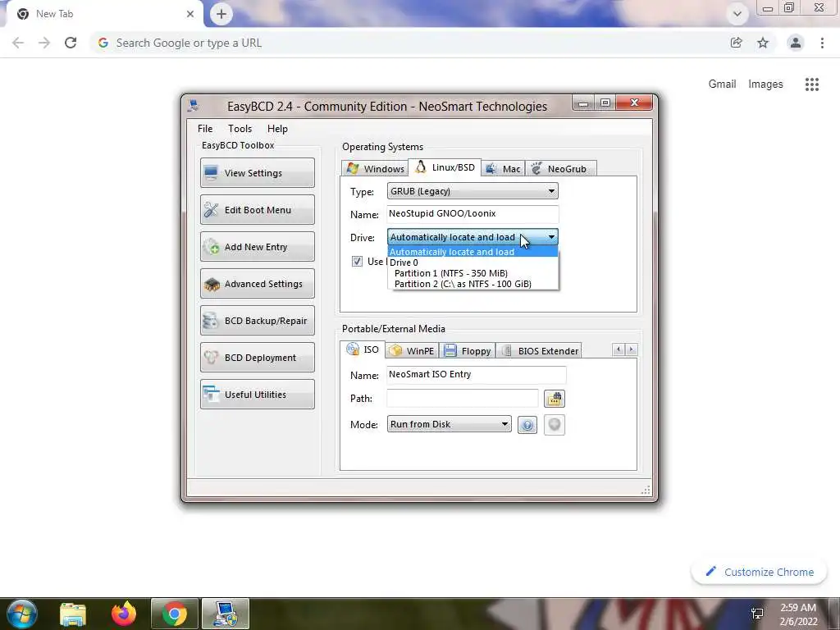840x630 pixels.
Task: Go back in Chrome
Action: 18,43
